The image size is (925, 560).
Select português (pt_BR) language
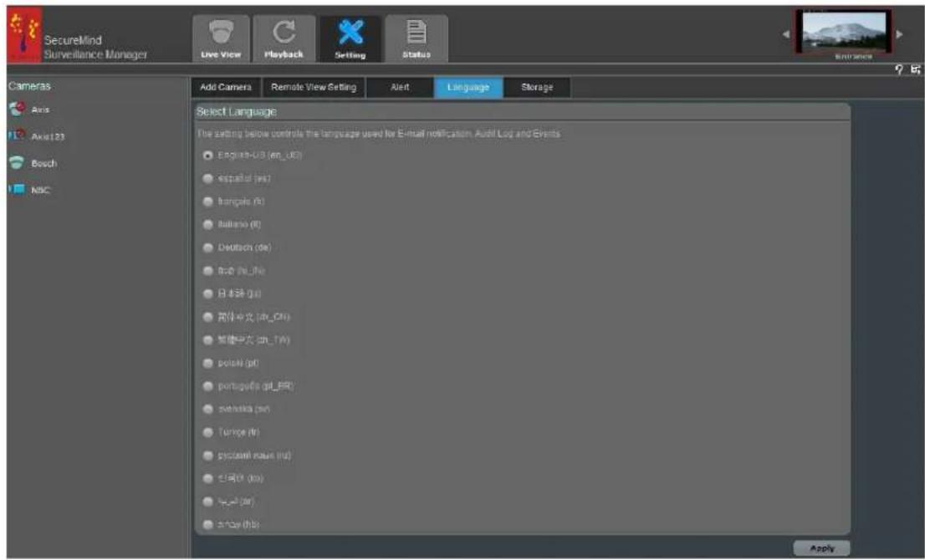(x=207, y=386)
